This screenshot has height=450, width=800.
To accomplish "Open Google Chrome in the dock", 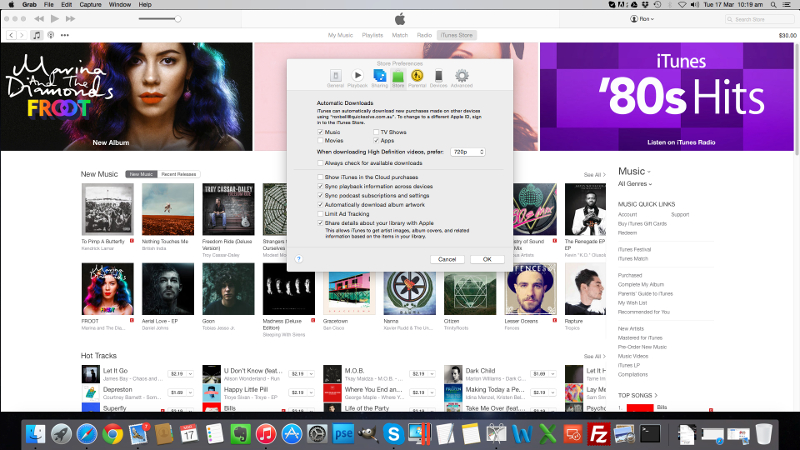I will click(x=112, y=434).
